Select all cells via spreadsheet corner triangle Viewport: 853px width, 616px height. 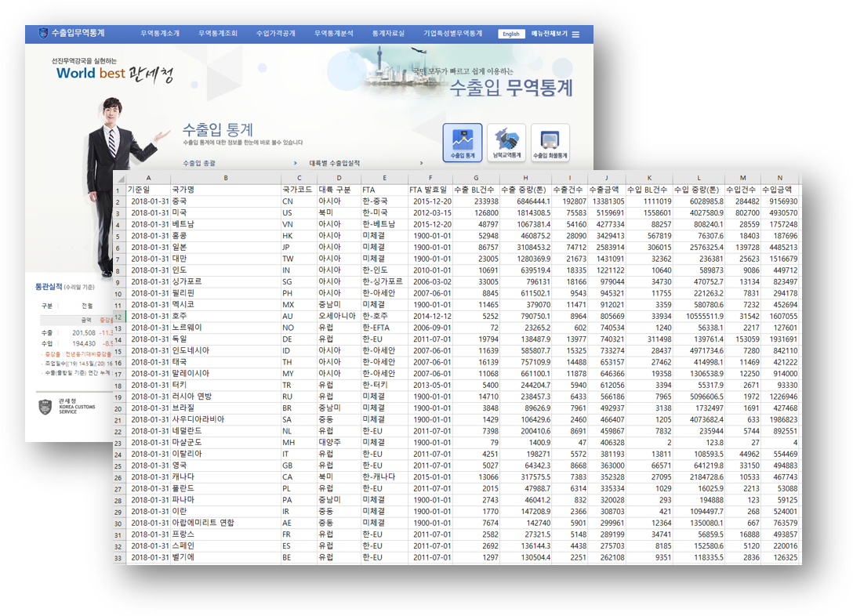[x=120, y=179]
